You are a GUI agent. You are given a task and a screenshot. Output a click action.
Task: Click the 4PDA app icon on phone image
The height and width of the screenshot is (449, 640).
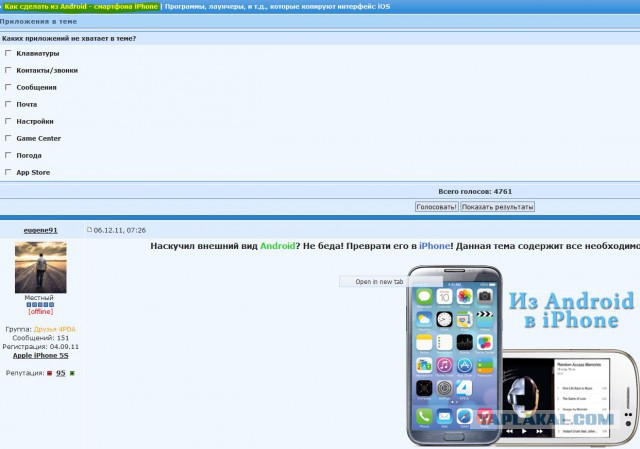click(x=464, y=388)
